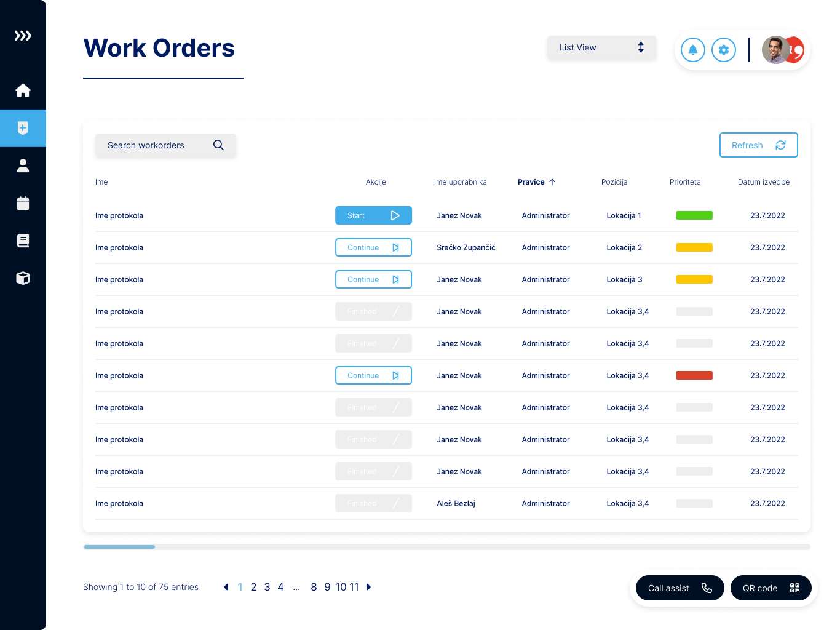Click the search magnifier icon
Image resolution: width=840 pixels, height=630 pixels.
coord(218,145)
